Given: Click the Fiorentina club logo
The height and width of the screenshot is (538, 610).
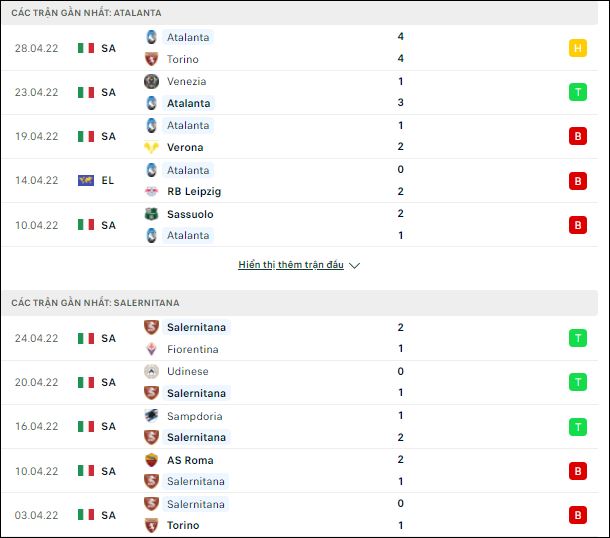Looking at the screenshot, I should (x=151, y=349).
